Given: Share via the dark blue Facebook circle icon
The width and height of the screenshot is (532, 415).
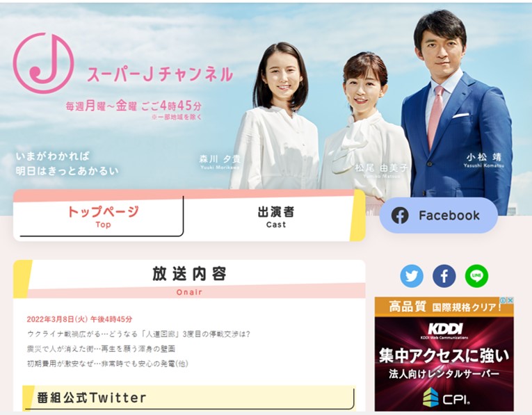Looking at the screenshot, I should click(444, 276).
